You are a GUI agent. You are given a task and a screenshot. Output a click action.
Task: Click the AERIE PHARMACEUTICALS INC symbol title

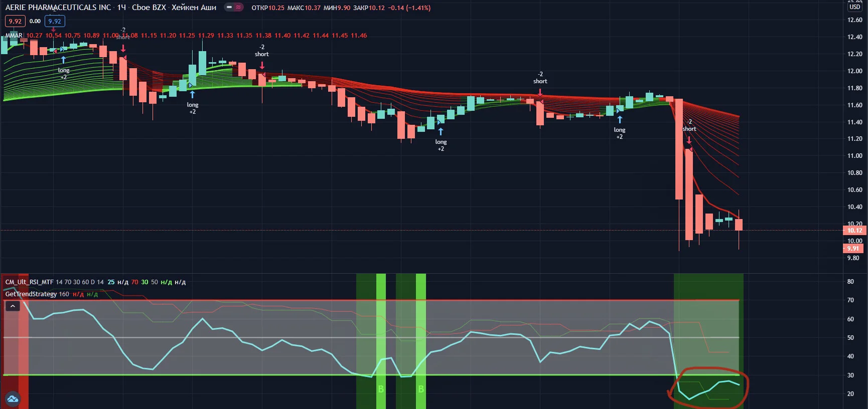[58, 8]
